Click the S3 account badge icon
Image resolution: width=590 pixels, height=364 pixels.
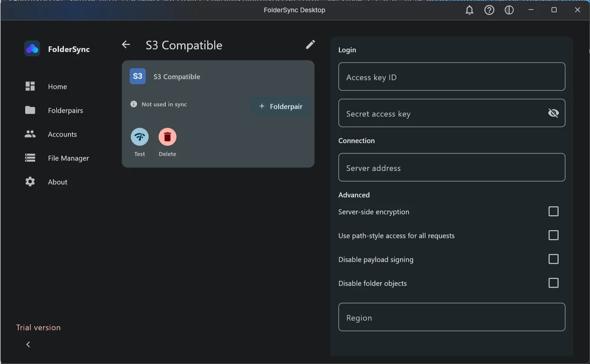point(138,76)
